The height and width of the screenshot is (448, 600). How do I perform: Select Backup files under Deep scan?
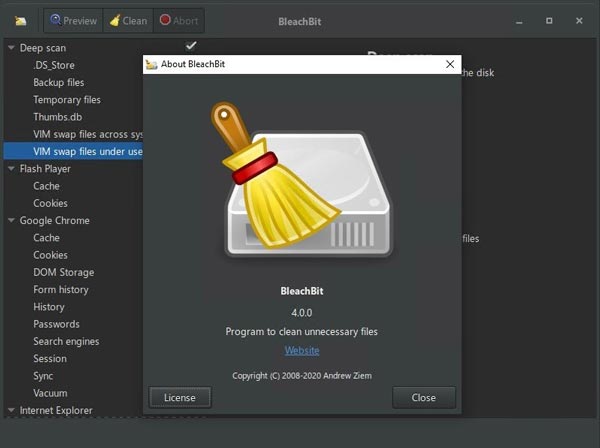coord(59,82)
